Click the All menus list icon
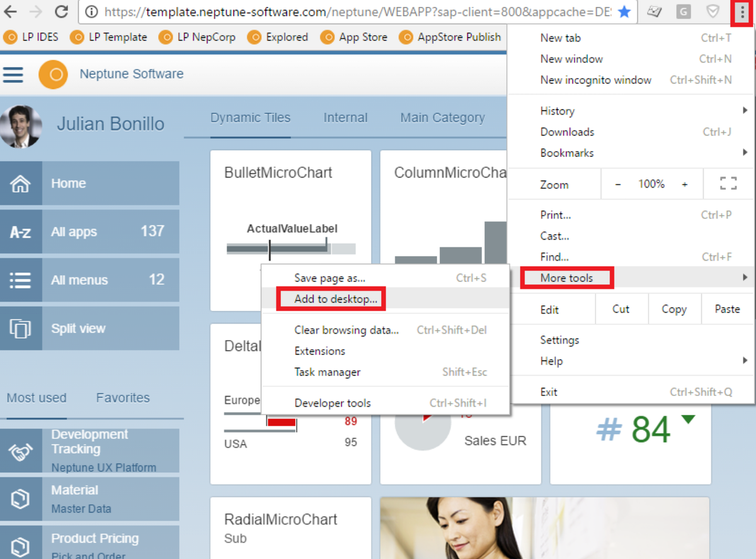The height and width of the screenshot is (559, 756). coord(20,279)
